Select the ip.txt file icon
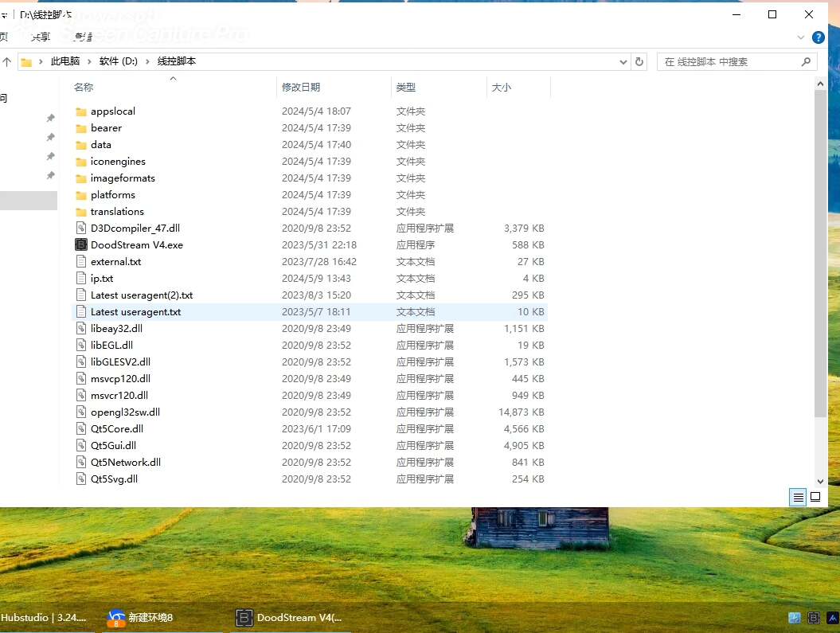840x633 pixels. pyautogui.click(x=80, y=279)
